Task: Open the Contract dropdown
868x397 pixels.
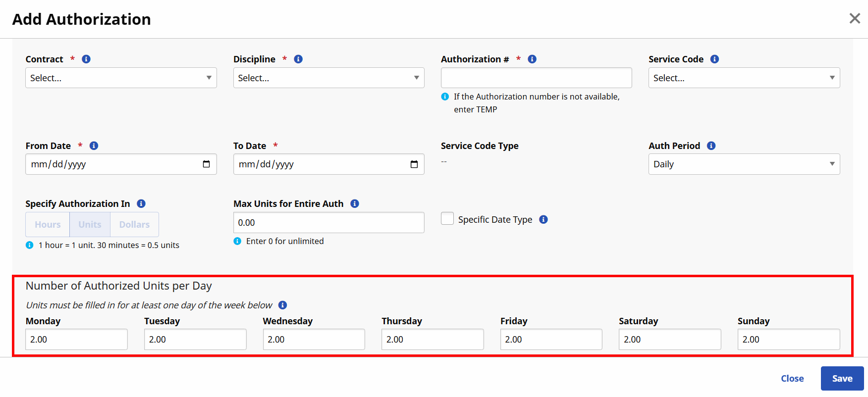Action: (121, 78)
